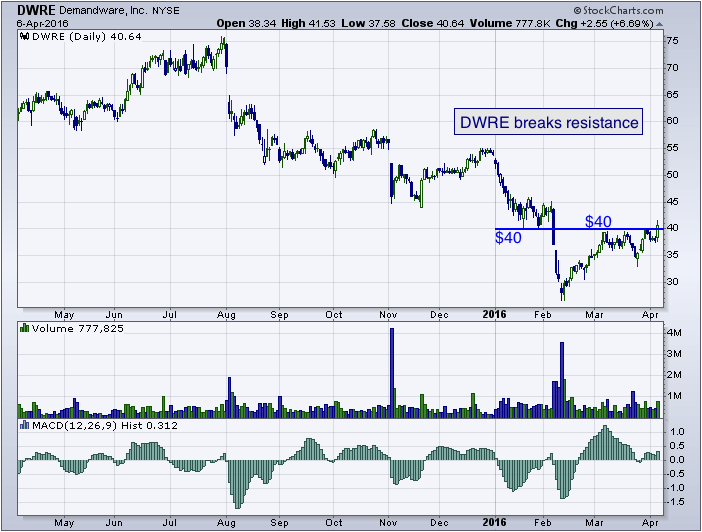Click the tall February volume spike bar

click(562, 380)
